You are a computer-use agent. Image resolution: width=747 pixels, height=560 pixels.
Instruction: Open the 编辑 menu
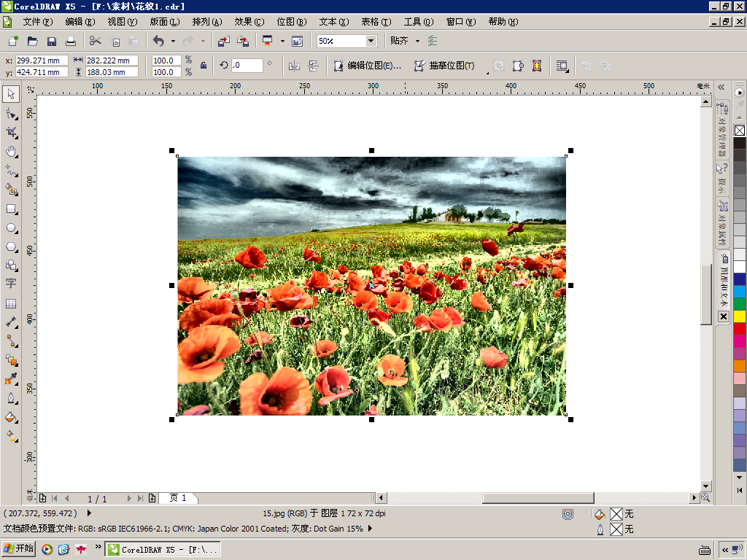point(80,21)
